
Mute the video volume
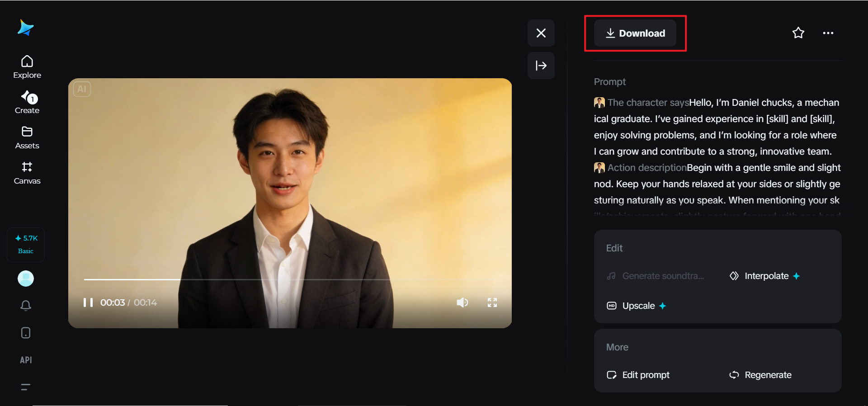pos(462,302)
